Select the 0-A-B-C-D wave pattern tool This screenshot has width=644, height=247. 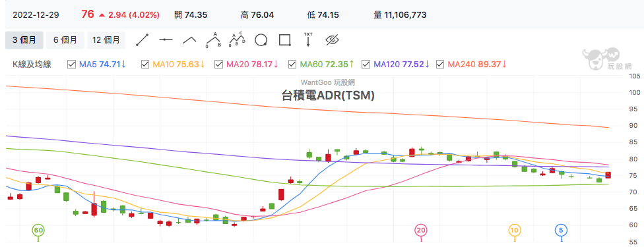tap(237, 40)
